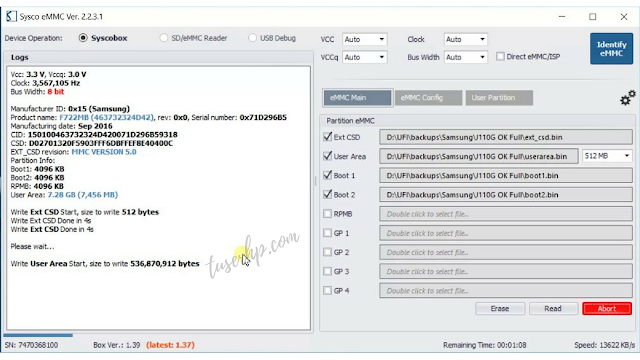Click the Boot 1 boot1.bin path field

coord(506,176)
